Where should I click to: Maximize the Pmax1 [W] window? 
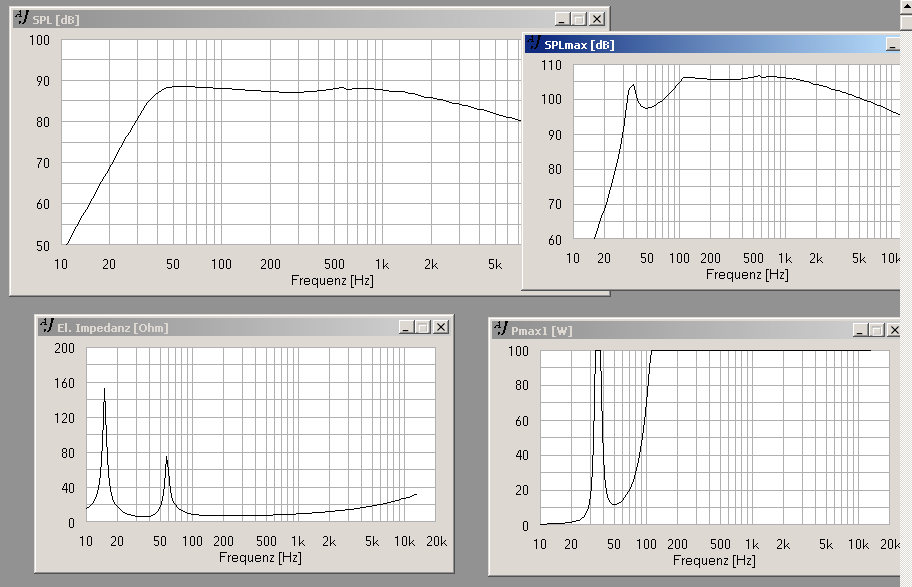[878, 330]
